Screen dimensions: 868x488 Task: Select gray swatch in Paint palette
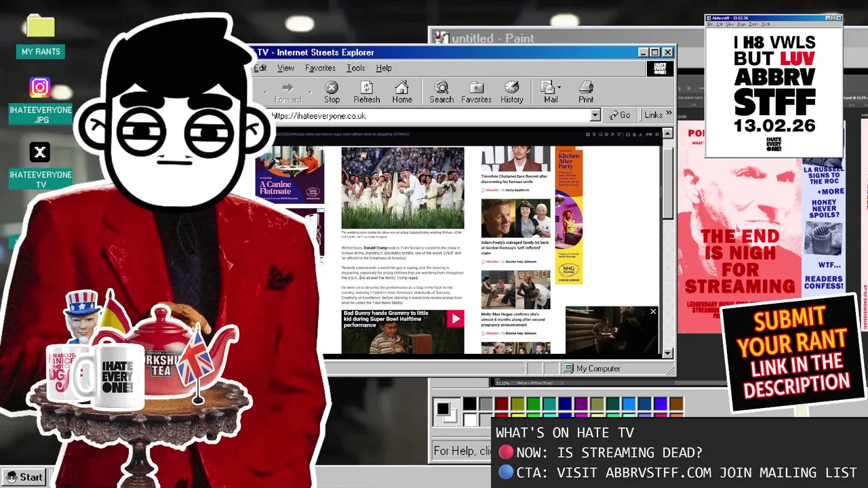(486, 404)
